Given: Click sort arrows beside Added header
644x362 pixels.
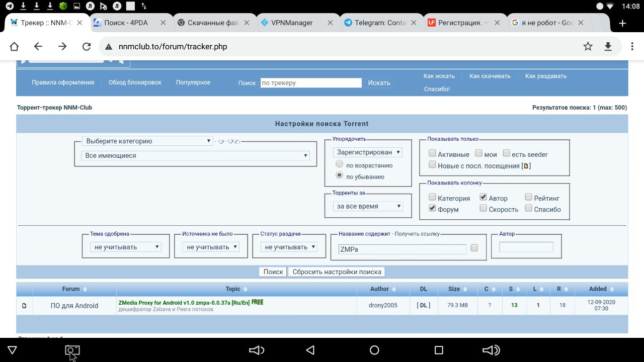Looking at the screenshot, I should click(612, 289).
